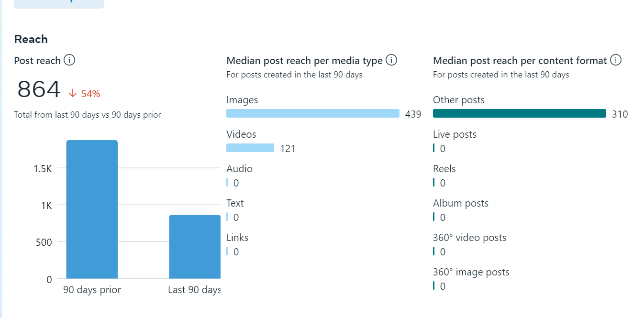Screen dimensions: 644x318
Task: Click the Videos reach bar
Action: click(250, 148)
